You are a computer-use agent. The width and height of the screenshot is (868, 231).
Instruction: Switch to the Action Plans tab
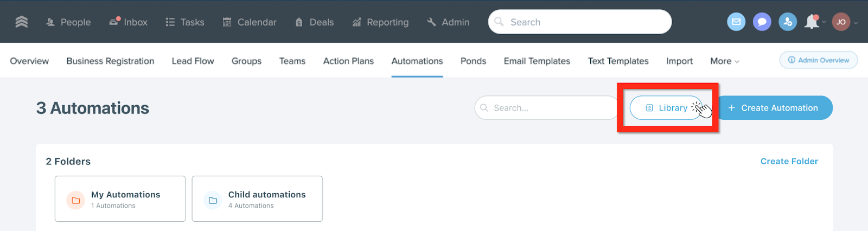click(348, 61)
